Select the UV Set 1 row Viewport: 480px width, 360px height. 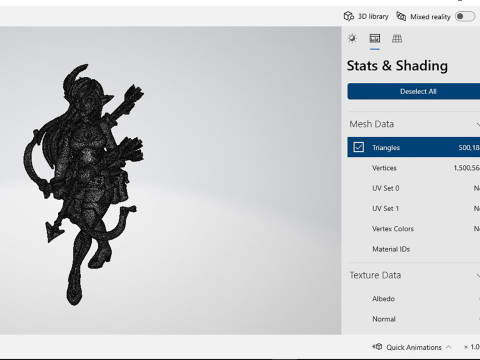click(x=414, y=208)
